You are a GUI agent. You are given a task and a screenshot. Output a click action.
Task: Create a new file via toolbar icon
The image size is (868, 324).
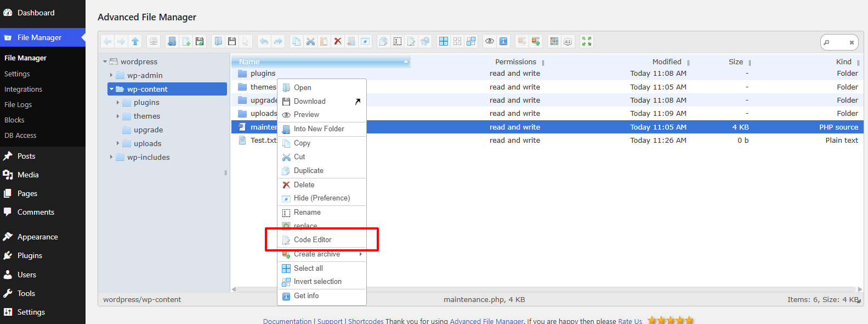point(186,41)
